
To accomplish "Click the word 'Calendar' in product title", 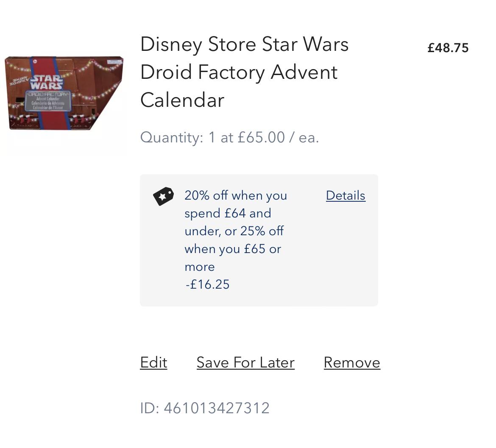I will pyautogui.click(x=182, y=100).
